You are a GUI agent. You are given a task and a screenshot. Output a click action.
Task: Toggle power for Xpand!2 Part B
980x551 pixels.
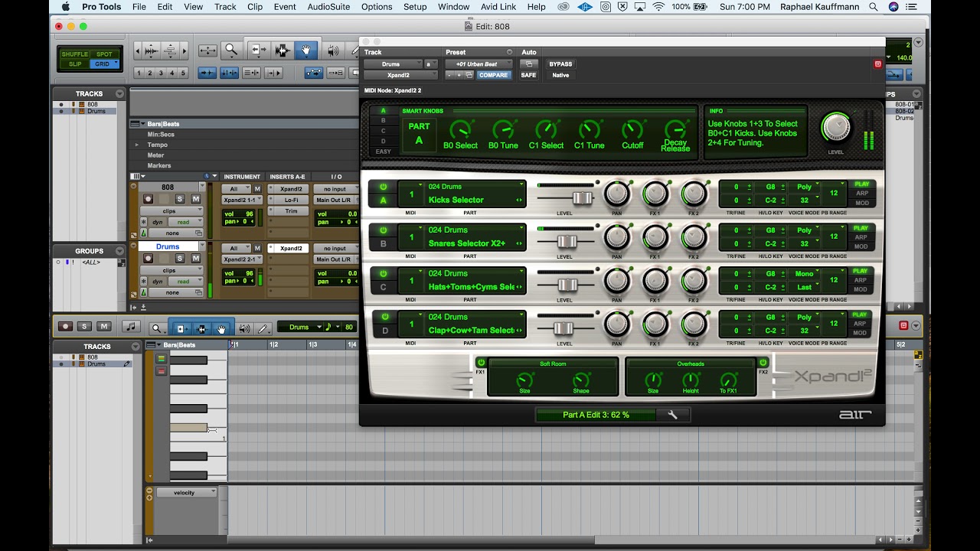tap(384, 230)
